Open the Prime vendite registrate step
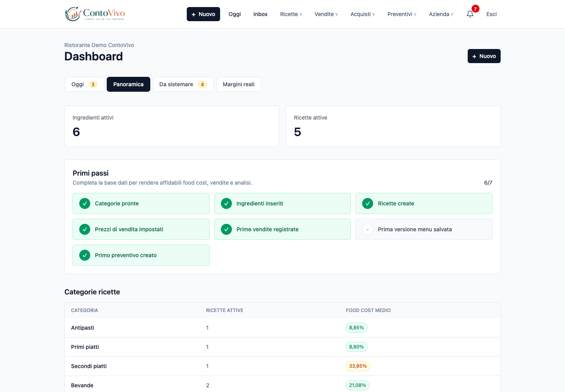The height and width of the screenshot is (392, 565). point(282,229)
